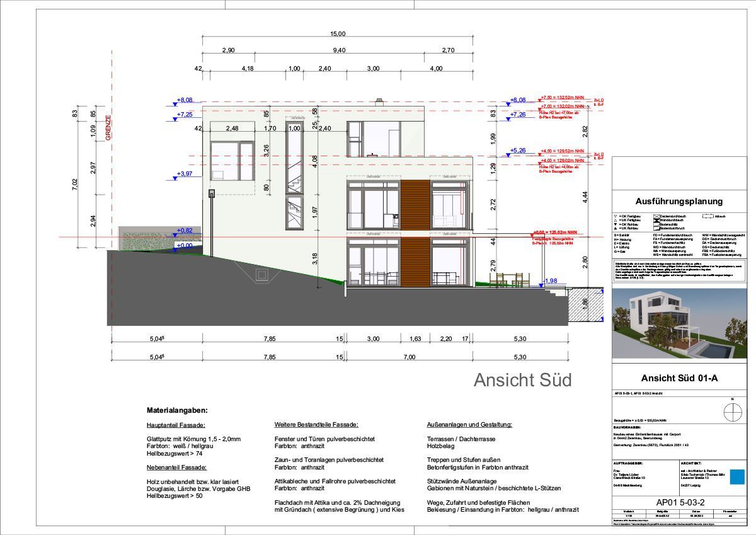
Task: Click the Hauptanteil Fassade underlined heading
Action: point(176,425)
